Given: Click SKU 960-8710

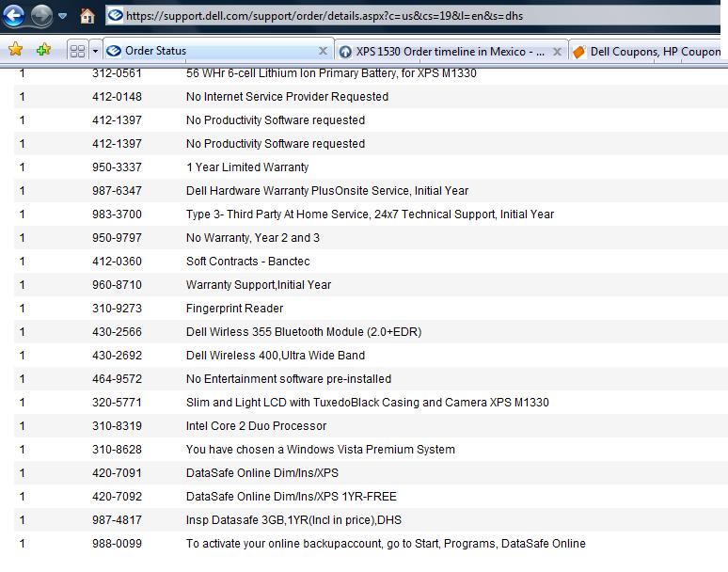Looking at the screenshot, I should pyautogui.click(x=117, y=285).
